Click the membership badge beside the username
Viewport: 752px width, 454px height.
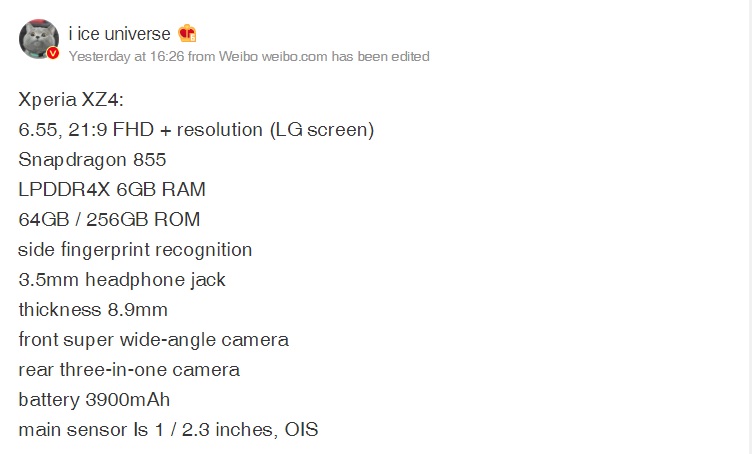pos(188,35)
